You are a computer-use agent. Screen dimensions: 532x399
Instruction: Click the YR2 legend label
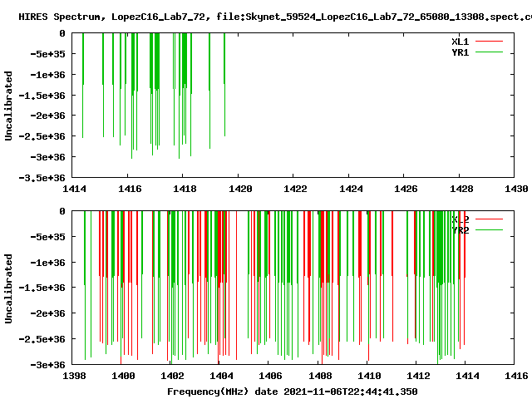pyautogui.click(x=460, y=230)
